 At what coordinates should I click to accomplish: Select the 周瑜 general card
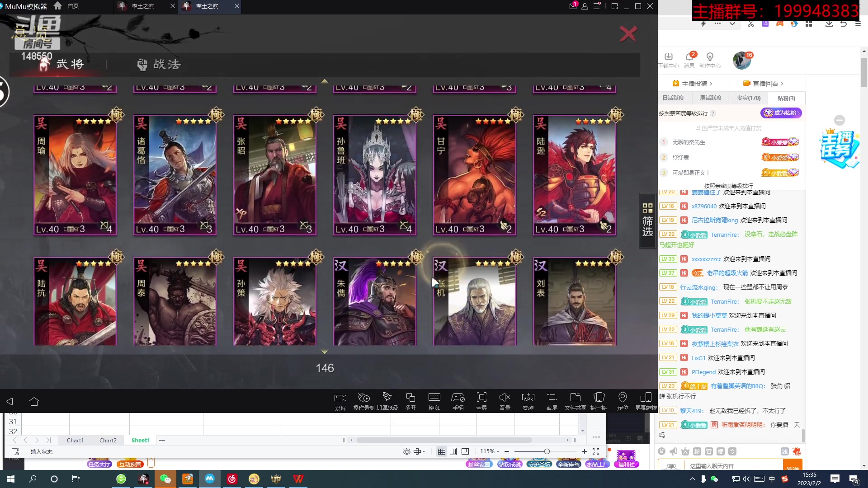[75, 175]
